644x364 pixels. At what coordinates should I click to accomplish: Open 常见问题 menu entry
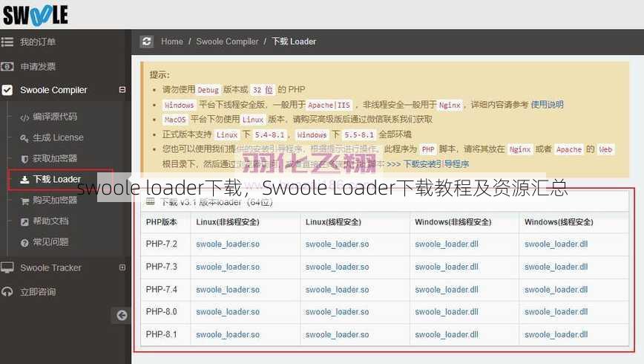50,242
